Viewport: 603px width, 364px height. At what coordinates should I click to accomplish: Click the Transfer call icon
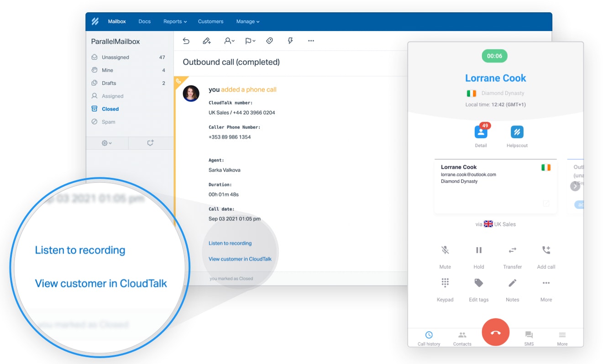[x=513, y=250]
